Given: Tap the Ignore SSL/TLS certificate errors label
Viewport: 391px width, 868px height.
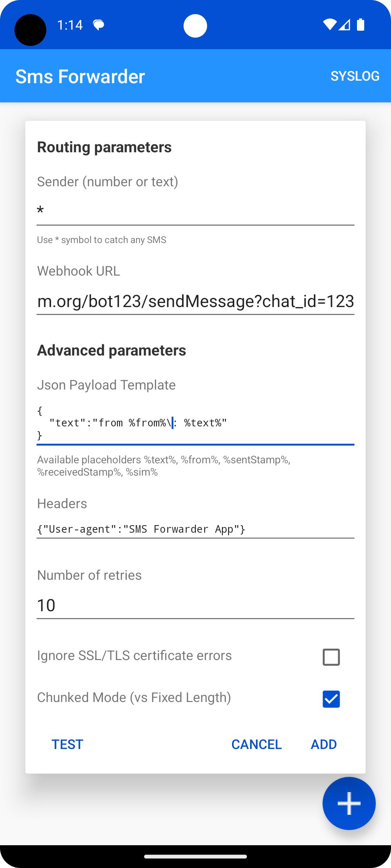Looking at the screenshot, I should pyautogui.click(x=134, y=655).
